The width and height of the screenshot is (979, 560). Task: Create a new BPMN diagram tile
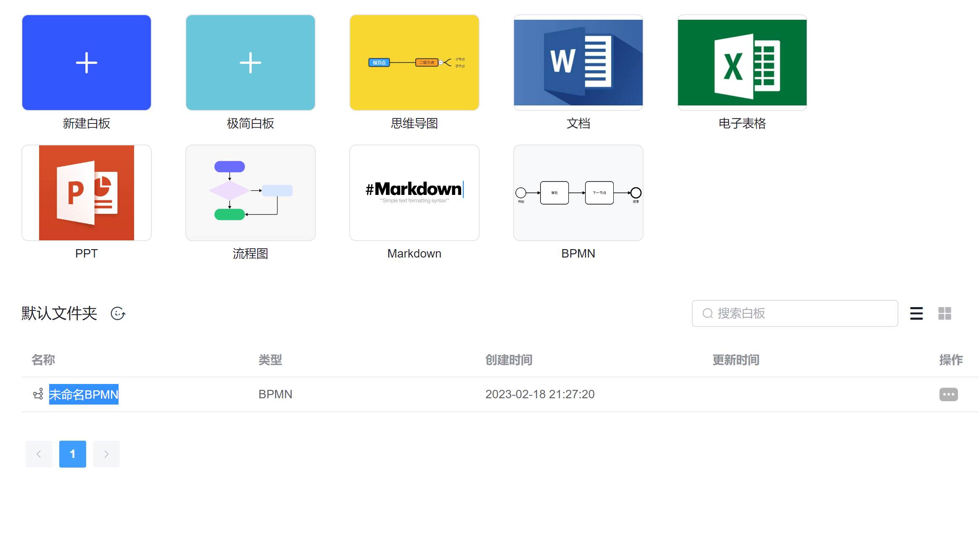(x=578, y=193)
